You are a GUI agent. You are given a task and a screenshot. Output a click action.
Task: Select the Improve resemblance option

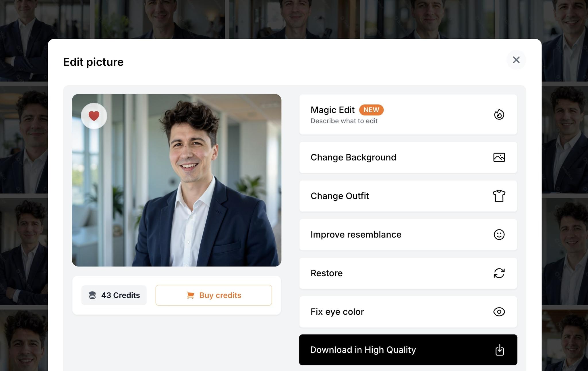click(408, 235)
